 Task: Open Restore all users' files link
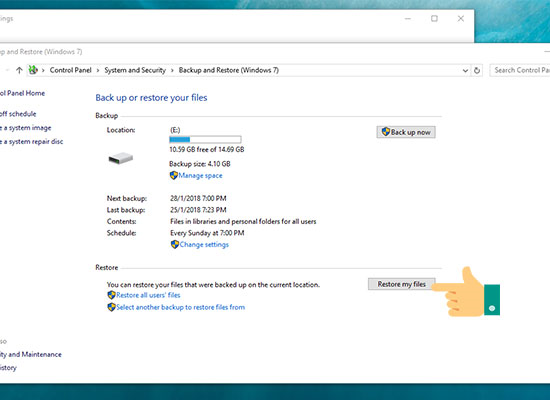148,295
